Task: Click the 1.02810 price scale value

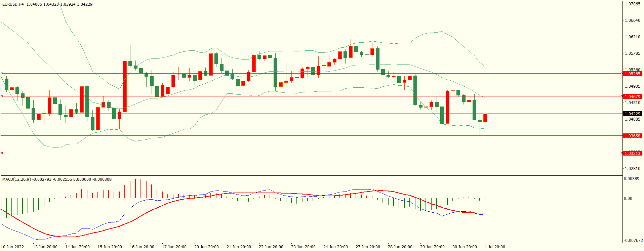Action: 632,168
